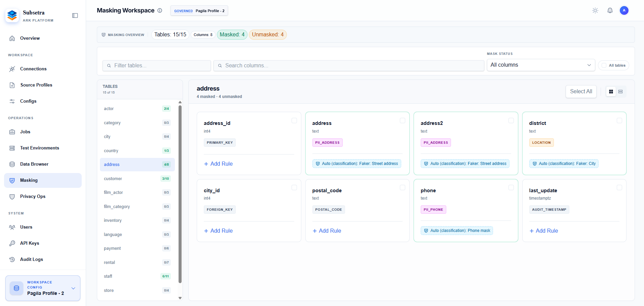Click the Subsetra logo icon
Image resolution: width=644 pixels, height=306 pixels.
(12, 15)
